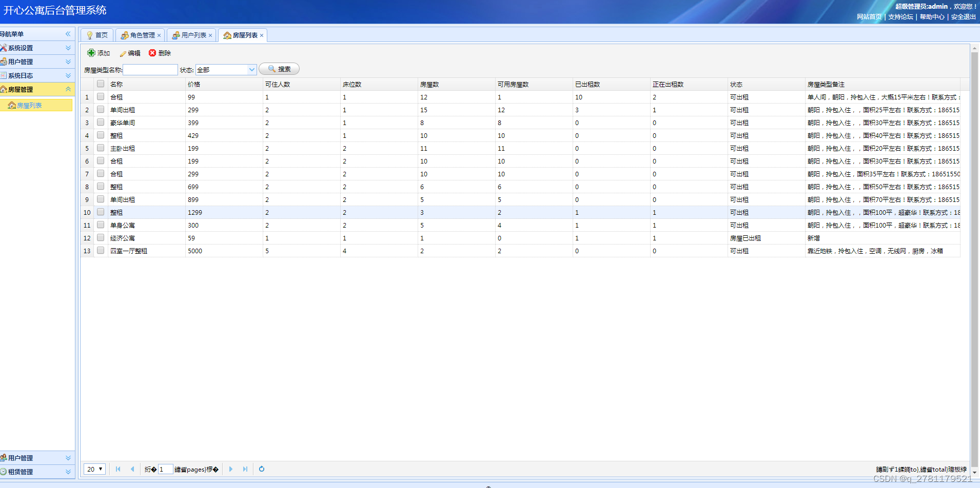Switch to the 首页 tab
Image resolution: width=980 pixels, height=488 pixels.
click(97, 35)
